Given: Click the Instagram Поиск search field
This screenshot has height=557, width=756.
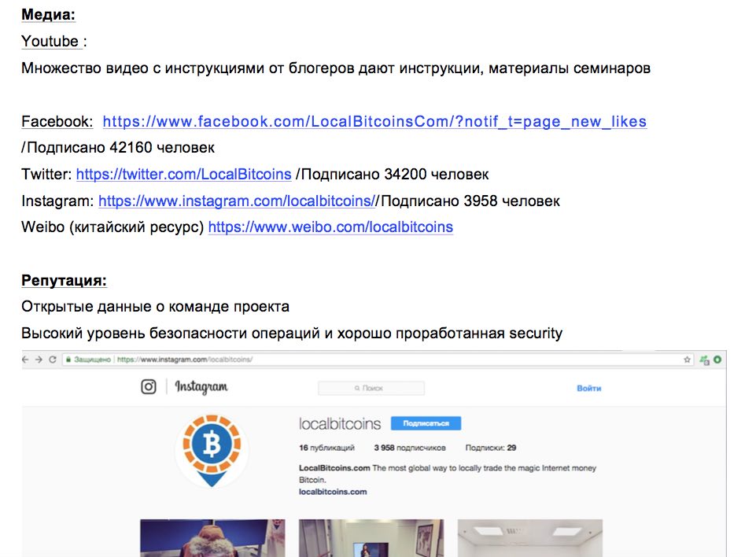Looking at the screenshot, I should (371, 388).
